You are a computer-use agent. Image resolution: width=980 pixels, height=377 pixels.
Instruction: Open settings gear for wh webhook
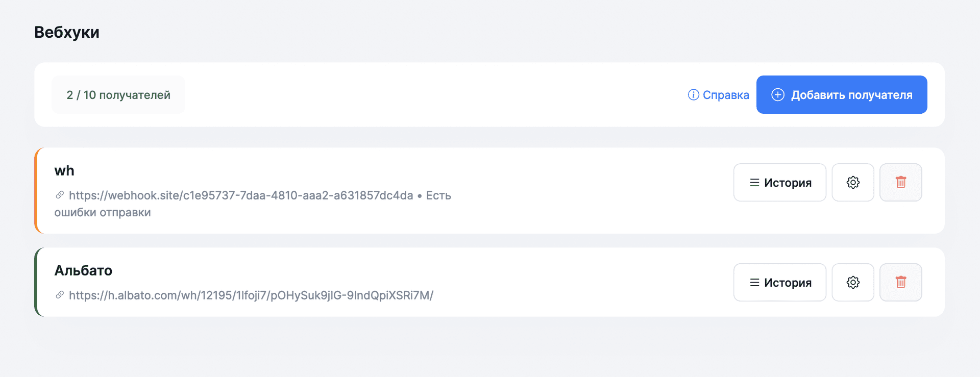(x=853, y=183)
